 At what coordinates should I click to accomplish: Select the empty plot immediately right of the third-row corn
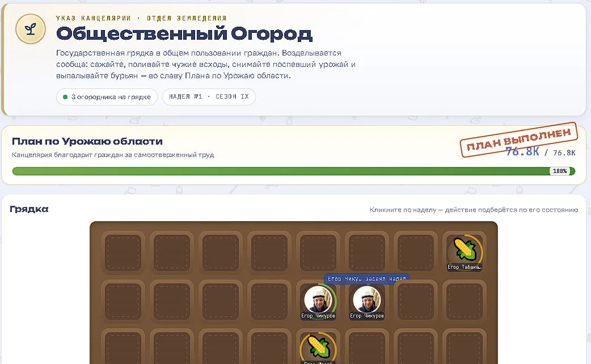367,348
